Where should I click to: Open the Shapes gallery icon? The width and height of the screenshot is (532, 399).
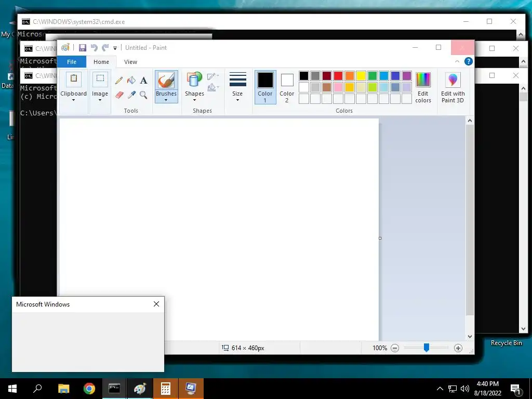(x=194, y=79)
